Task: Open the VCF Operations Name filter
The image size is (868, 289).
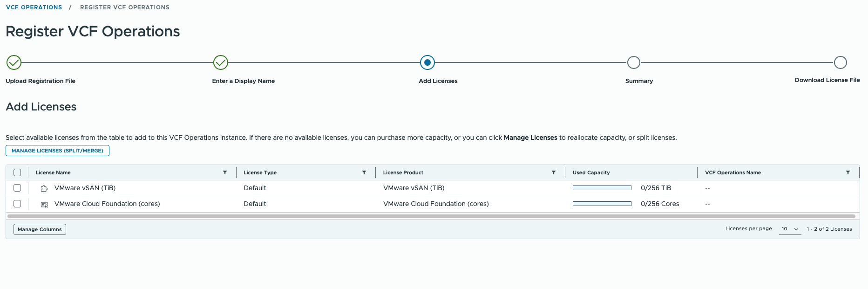Action: (x=848, y=172)
